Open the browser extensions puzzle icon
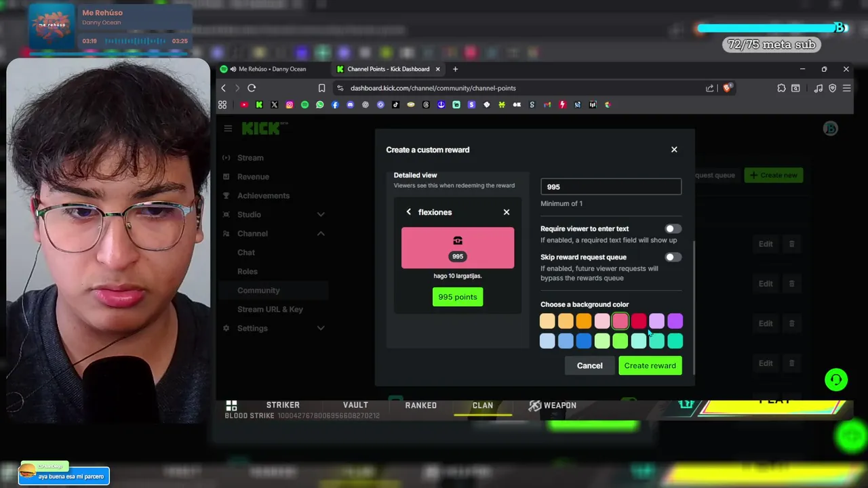The height and width of the screenshot is (488, 868). click(x=781, y=88)
